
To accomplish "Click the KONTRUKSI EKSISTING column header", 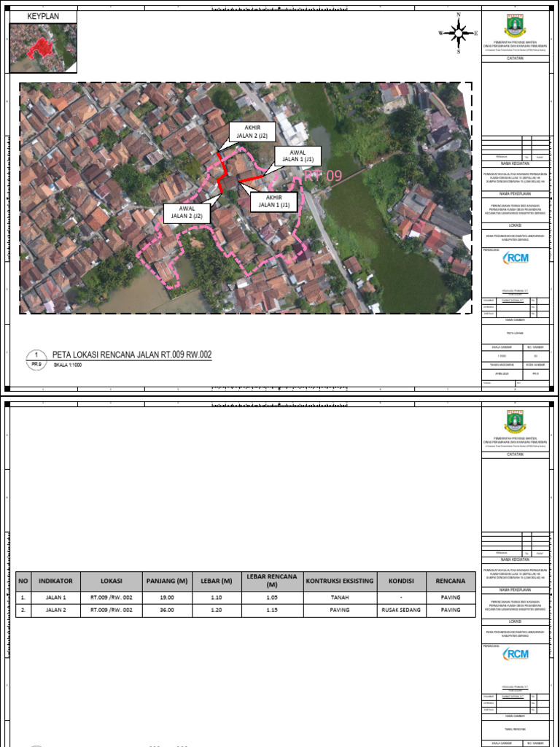I will click(x=340, y=581).
